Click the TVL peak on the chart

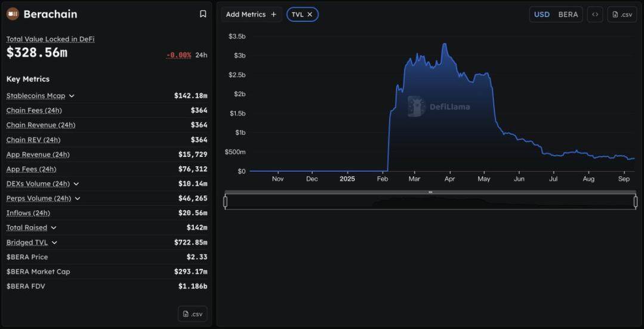[444, 44]
